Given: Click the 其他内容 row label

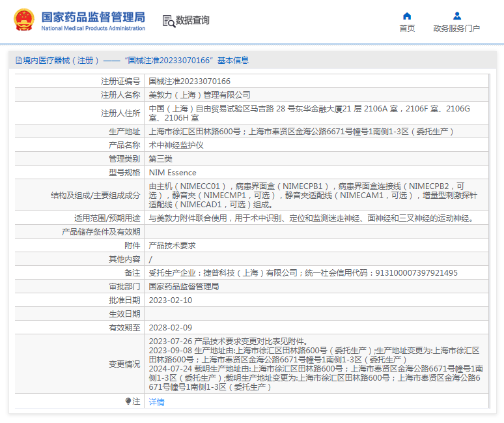Looking at the screenshot, I should coord(124,259).
